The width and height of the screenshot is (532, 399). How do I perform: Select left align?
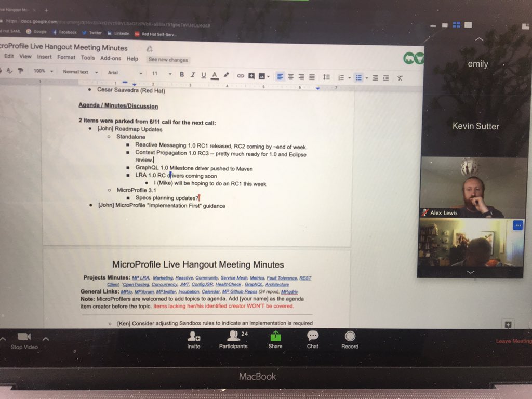coord(280,77)
